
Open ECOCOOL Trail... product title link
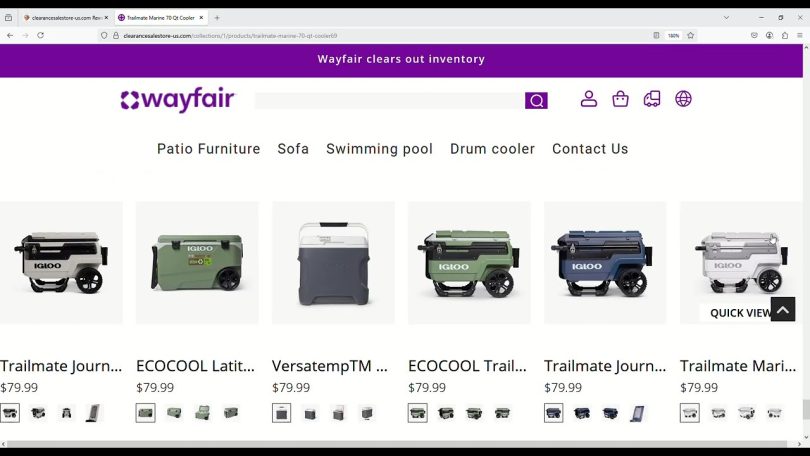click(467, 366)
